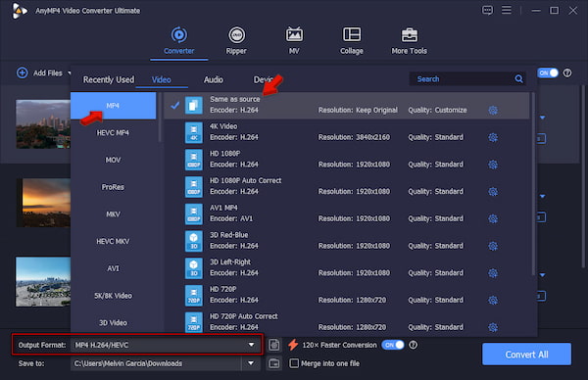Open settings gear for AV1 MP4
This screenshot has width=588, height=380.
click(493, 218)
